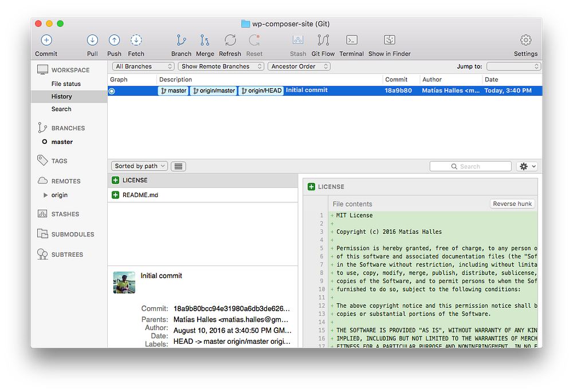Open the diff options gear dropdown
573x392 pixels.
pos(527,167)
